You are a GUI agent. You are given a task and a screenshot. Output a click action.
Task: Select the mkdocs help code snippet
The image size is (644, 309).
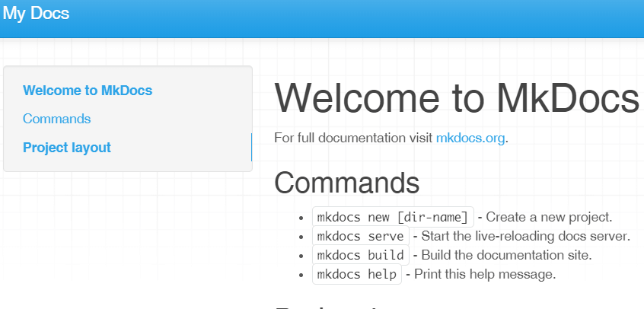356,274
